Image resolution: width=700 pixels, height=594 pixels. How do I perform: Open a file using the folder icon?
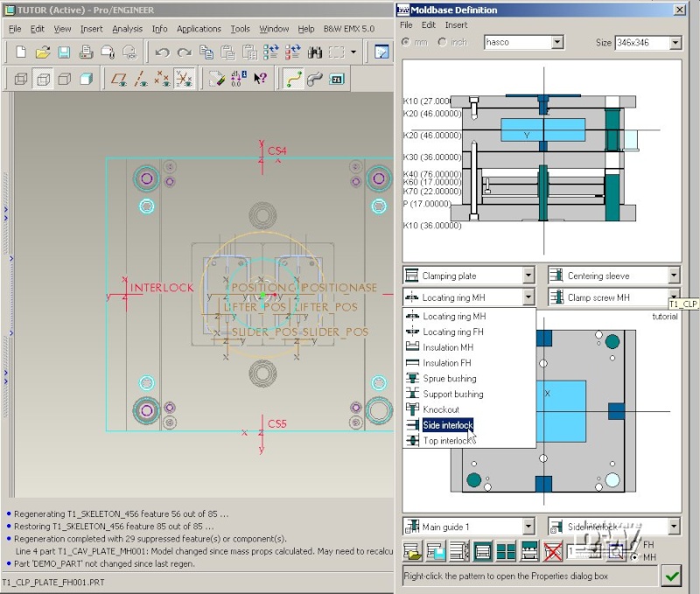[x=42, y=52]
